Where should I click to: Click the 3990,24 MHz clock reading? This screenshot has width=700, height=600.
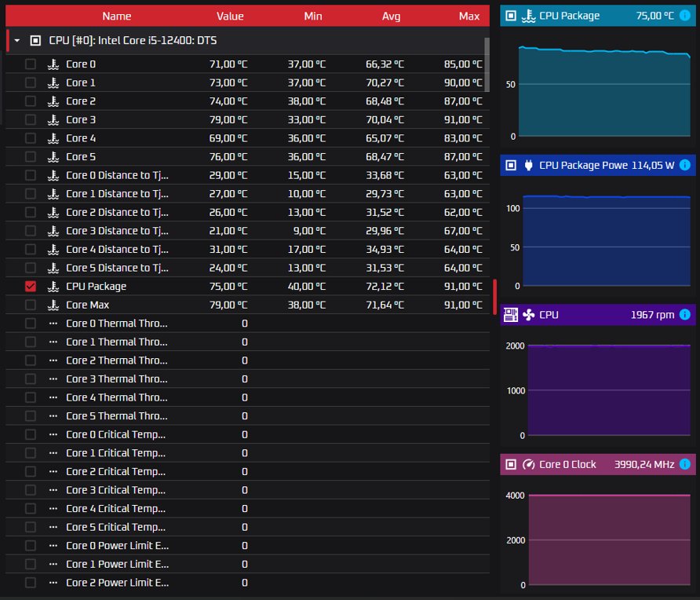(x=644, y=465)
